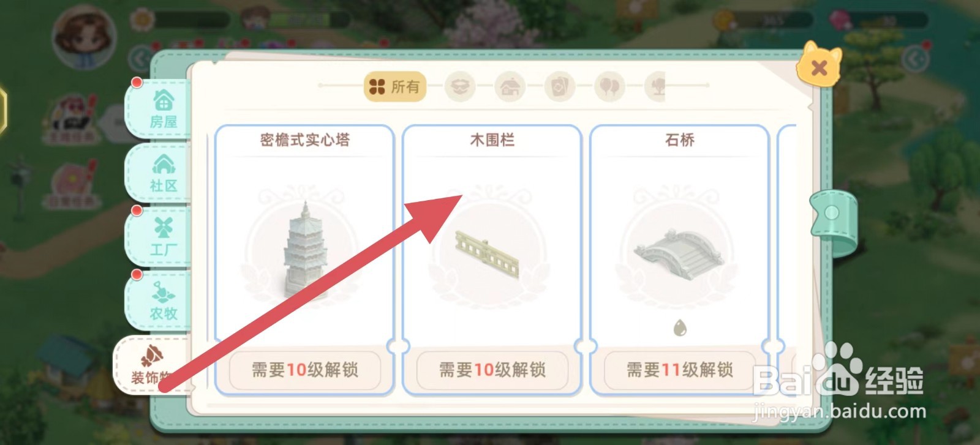Screen dimensions: 980x445
Task: Filter by the open box category icon
Action: point(460,87)
